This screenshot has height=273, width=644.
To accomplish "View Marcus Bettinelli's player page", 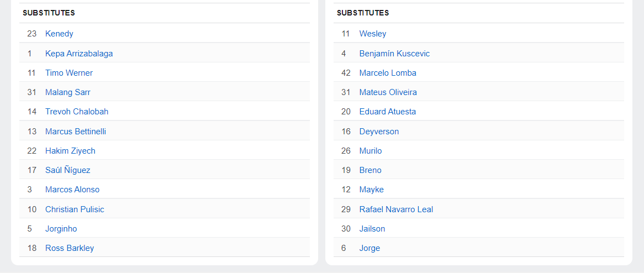I will [x=76, y=132].
